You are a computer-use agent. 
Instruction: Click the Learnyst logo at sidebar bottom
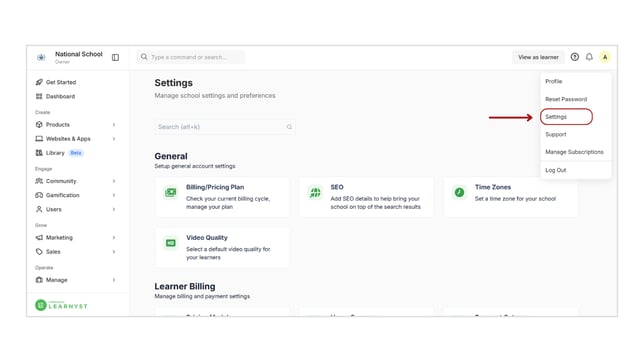coord(61,305)
